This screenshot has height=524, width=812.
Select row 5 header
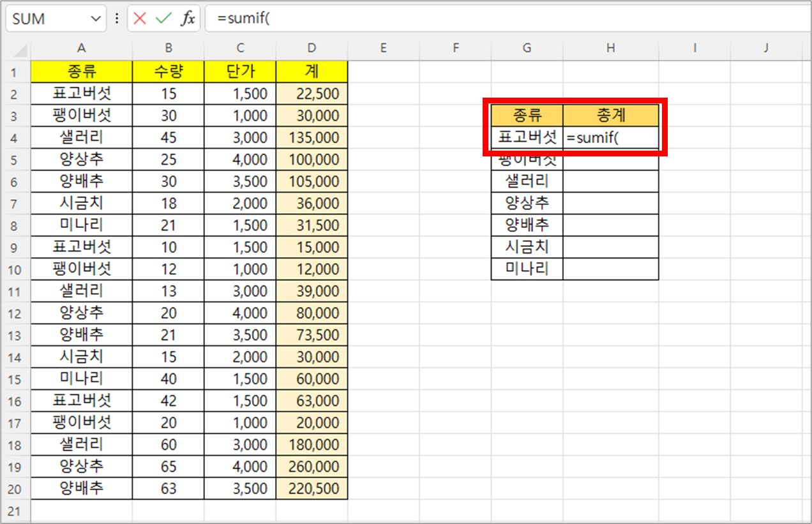pyautogui.click(x=16, y=160)
